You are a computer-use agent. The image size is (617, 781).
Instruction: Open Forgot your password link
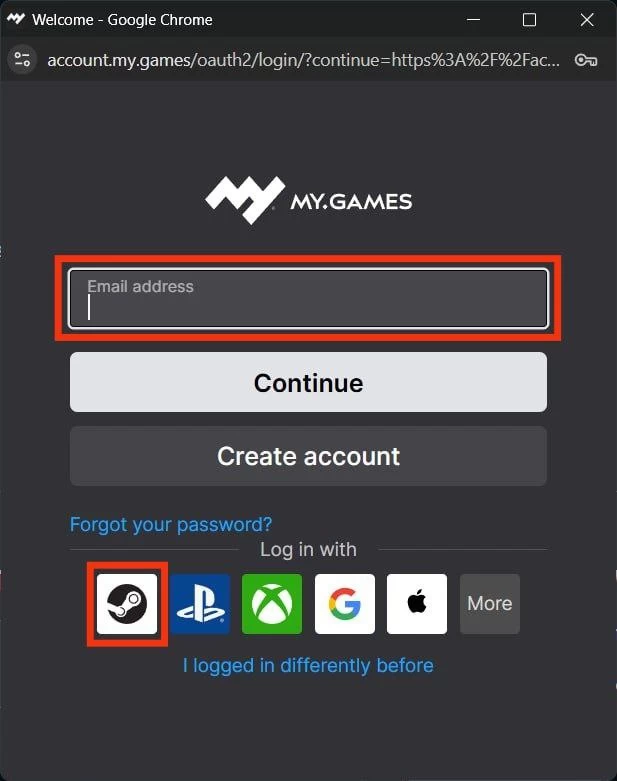tap(171, 524)
